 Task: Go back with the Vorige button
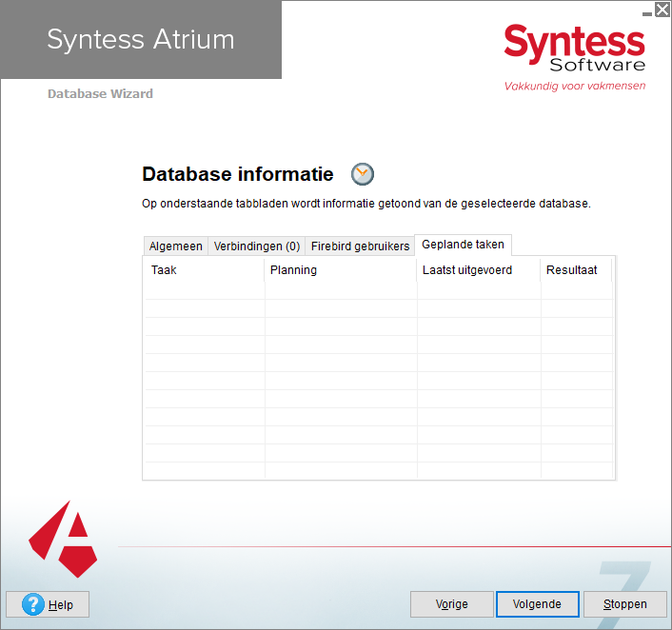coord(452,604)
